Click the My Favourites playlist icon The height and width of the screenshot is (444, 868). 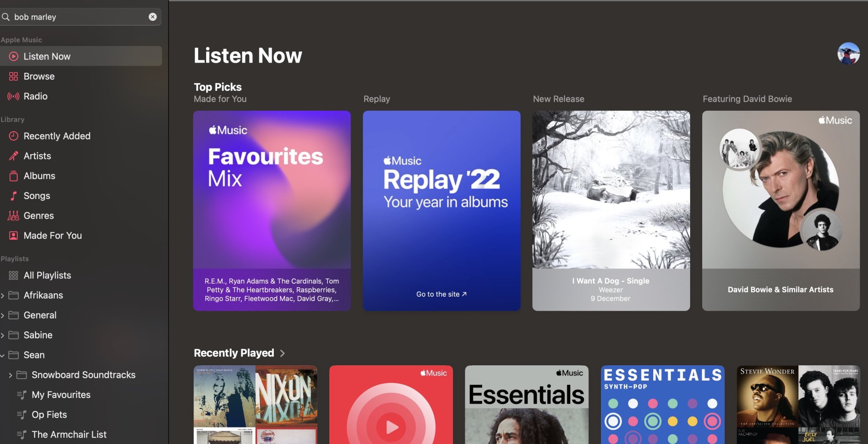(x=21, y=395)
